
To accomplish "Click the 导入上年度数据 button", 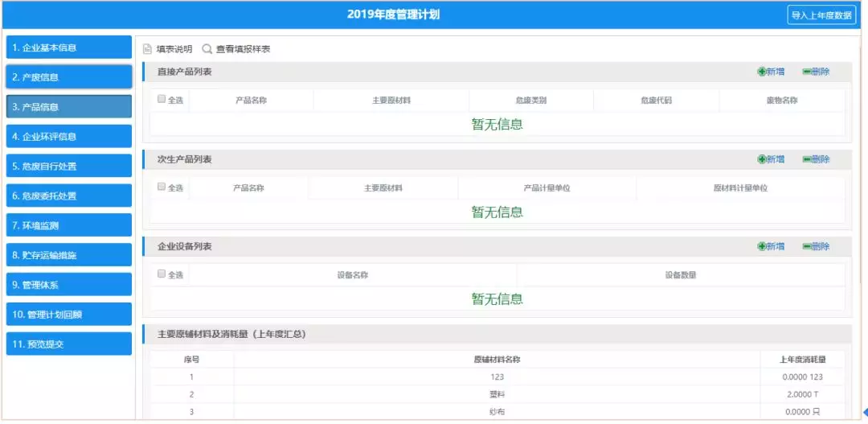I will pos(821,15).
